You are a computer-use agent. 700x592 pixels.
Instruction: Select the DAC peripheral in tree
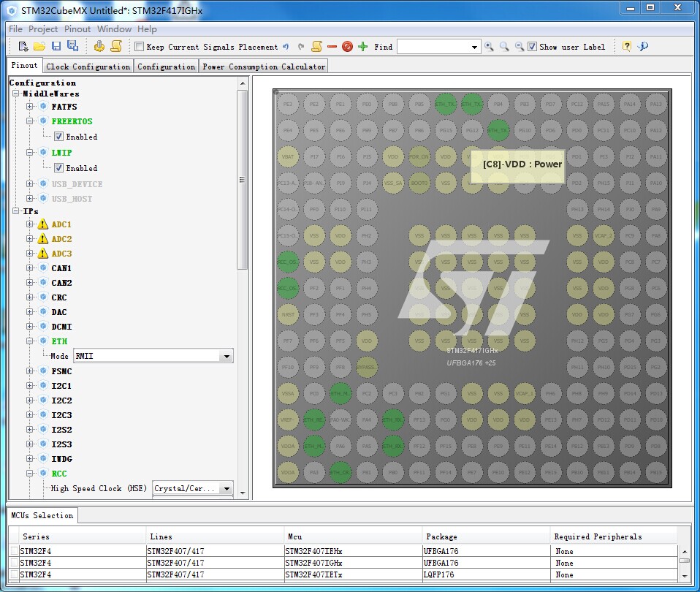tap(59, 312)
